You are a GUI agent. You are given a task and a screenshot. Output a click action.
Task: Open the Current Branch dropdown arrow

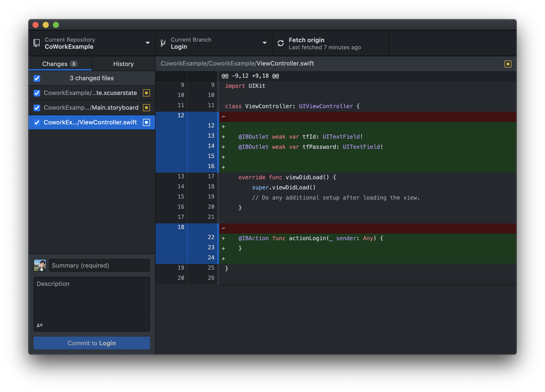tap(264, 43)
